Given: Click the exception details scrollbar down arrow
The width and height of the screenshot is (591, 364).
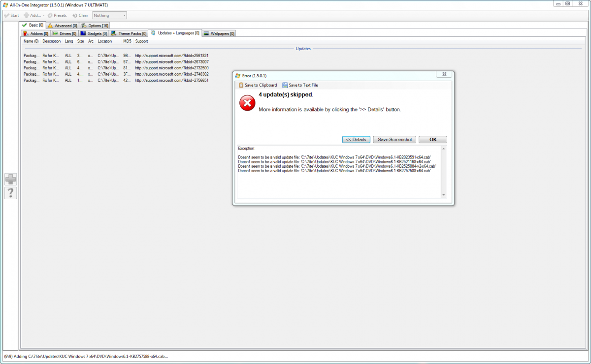Looking at the screenshot, I should (444, 195).
